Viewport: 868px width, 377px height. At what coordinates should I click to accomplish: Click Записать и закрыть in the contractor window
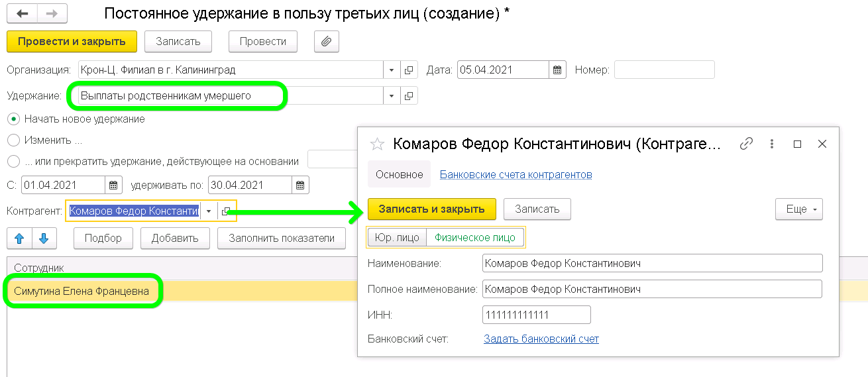pos(431,209)
